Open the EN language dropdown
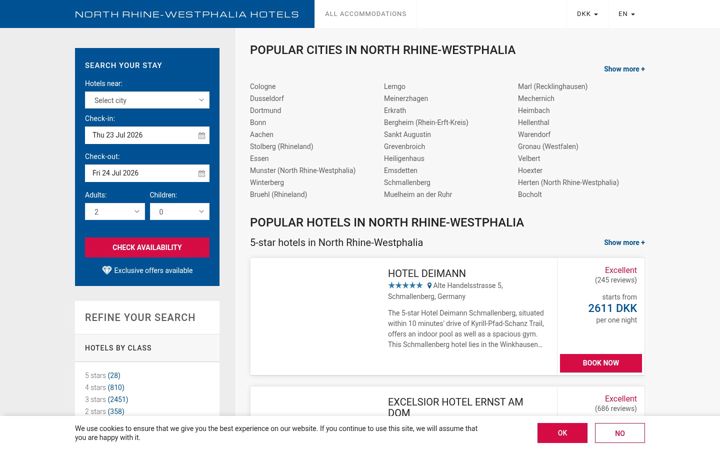Image resolution: width=720 pixels, height=450 pixels. pos(626,14)
